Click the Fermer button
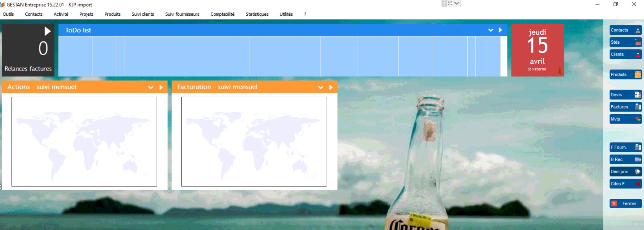 pos(625,203)
